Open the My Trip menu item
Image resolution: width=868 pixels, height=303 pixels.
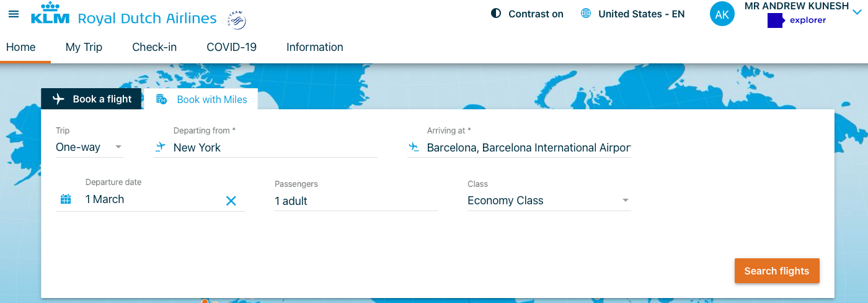tap(84, 47)
